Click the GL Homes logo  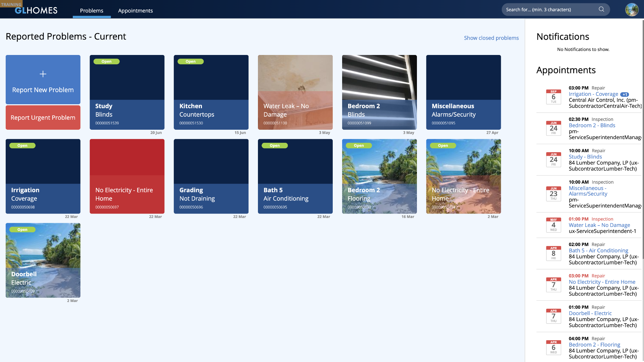[36, 10]
